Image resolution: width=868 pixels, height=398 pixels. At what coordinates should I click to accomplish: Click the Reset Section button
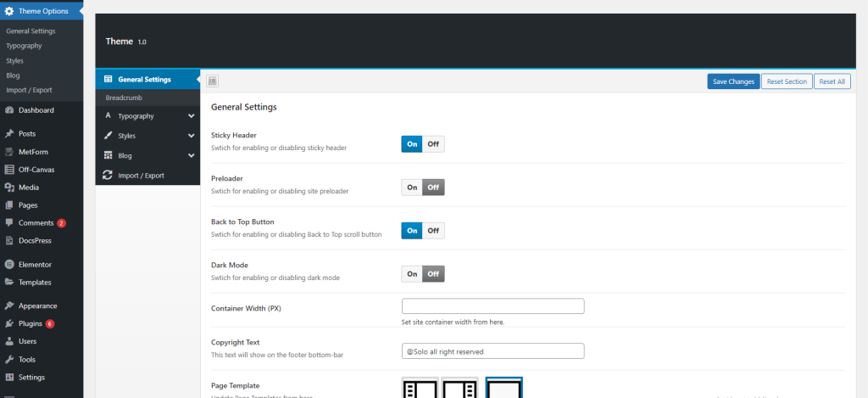785,81
